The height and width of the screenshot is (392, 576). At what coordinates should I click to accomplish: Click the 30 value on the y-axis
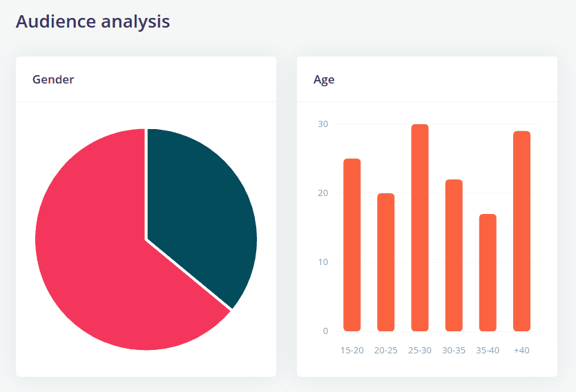[x=323, y=124]
